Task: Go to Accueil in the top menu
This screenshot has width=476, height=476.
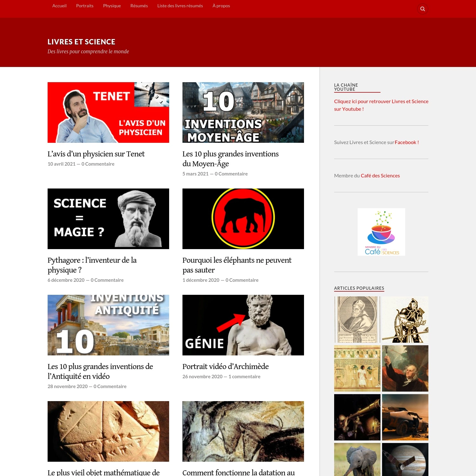Action: coord(59,6)
